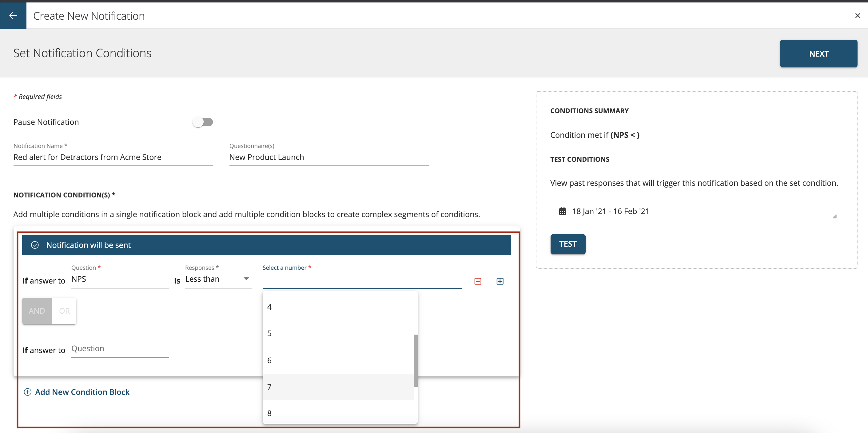
Task: Open the Less than responses dropdown
Action: (218, 279)
